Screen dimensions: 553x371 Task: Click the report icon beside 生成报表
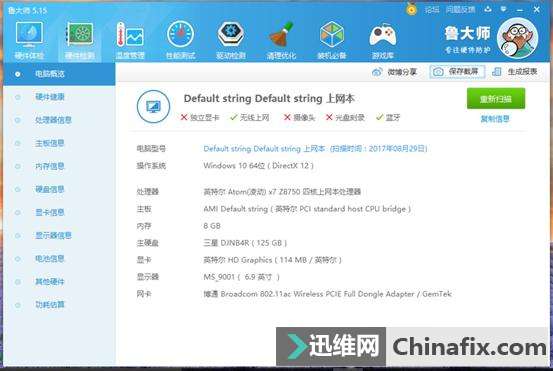click(497, 72)
